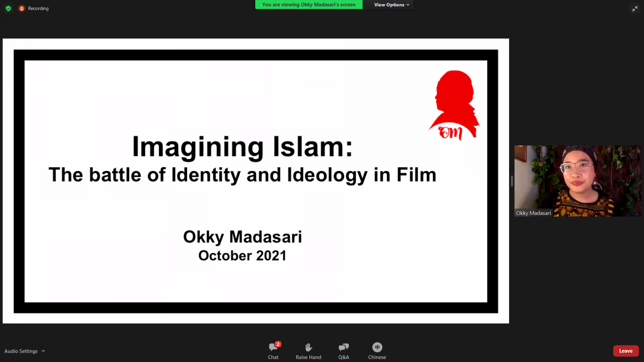Screen dimensions: 644x362
Task: Click the red OM silhouette logo on the slide
Action: (x=454, y=105)
